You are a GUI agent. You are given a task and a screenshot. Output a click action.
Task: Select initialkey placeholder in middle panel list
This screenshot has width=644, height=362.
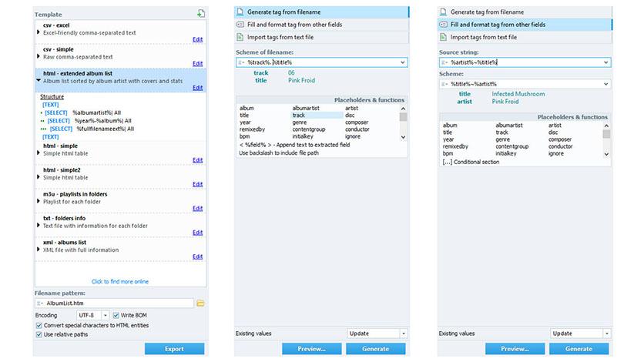click(x=303, y=136)
